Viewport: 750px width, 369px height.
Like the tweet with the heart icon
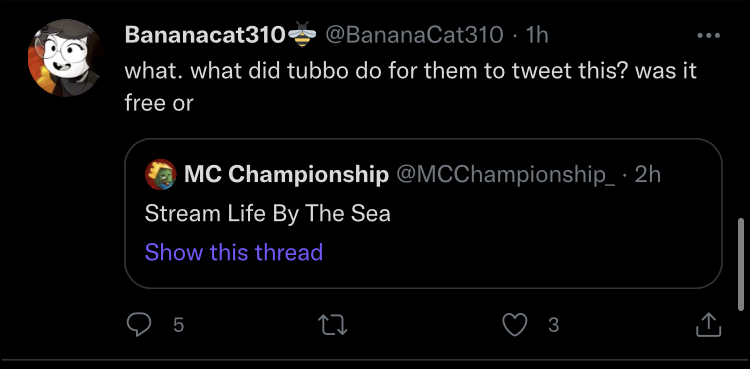tap(515, 325)
